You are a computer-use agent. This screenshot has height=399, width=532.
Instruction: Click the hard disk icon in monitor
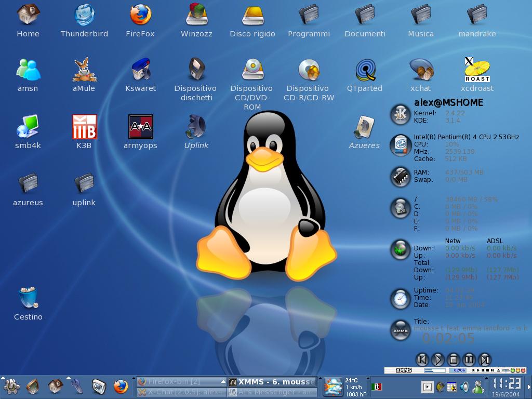coord(401,208)
